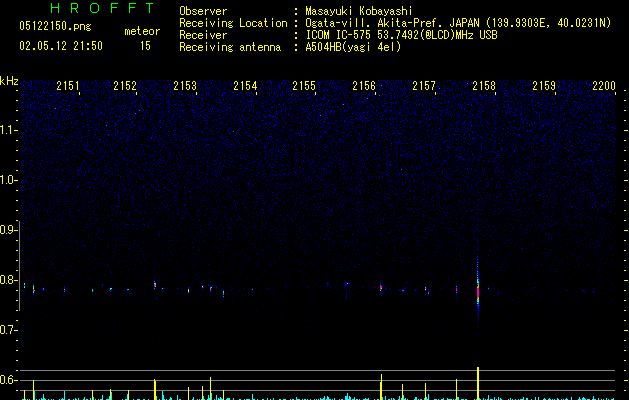Click the 1.1 kHz frequency tick label
Screen dimensions: 629x400
[x=8, y=130]
